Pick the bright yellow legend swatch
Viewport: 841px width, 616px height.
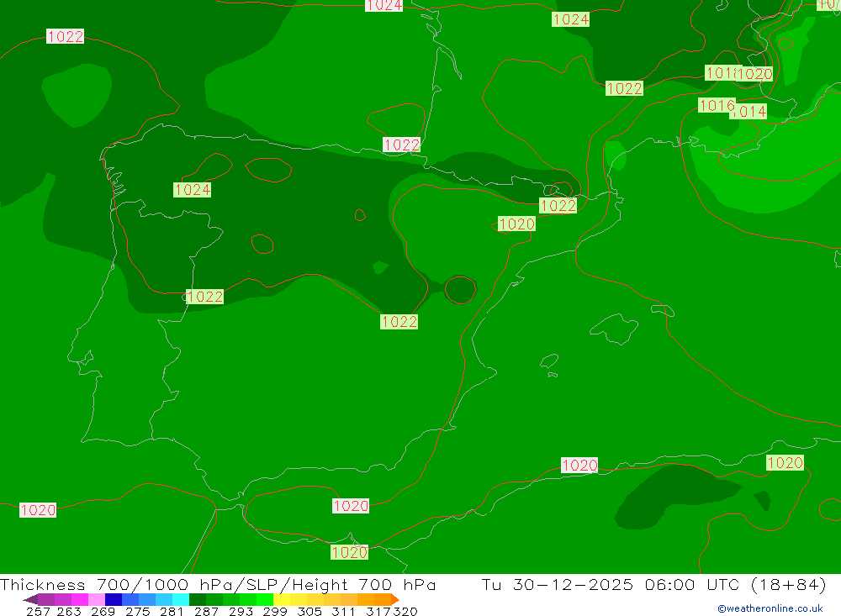pos(282,599)
